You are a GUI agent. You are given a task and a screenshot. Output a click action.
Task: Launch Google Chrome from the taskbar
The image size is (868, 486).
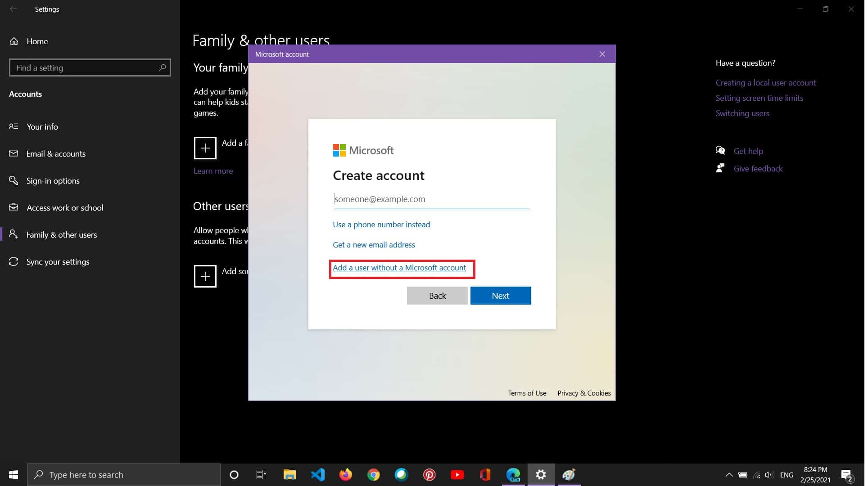click(374, 474)
